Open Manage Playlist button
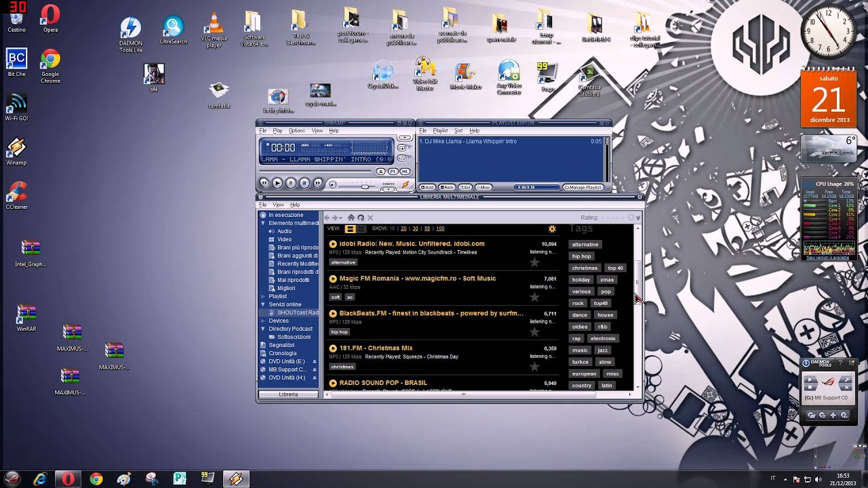Screen dimensions: 868x488 click(x=583, y=187)
